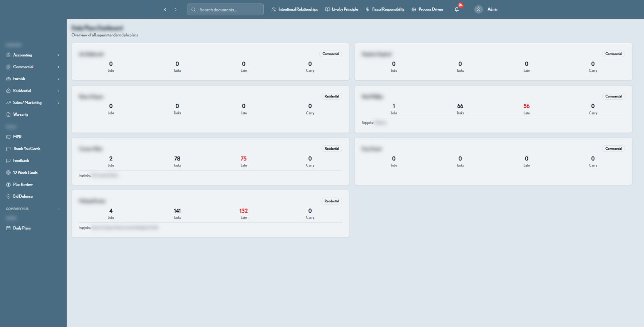Image resolution: width=644 pixels, height=327 pixels.
Task: Open the MPR menu item
Action: [33, 137]
